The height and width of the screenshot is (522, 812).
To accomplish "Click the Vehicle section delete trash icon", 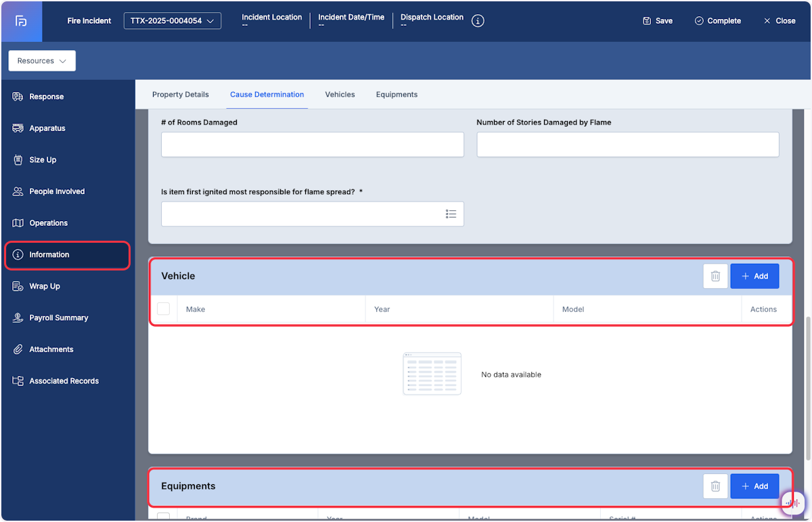I will click(x=715, y=276).
